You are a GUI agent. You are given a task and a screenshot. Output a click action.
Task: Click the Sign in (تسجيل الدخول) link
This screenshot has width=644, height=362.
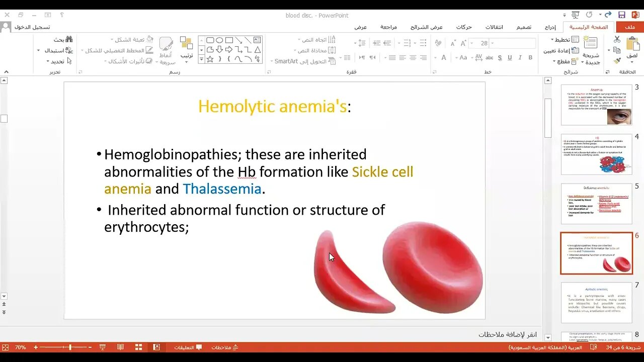click(x=32, y=27)
